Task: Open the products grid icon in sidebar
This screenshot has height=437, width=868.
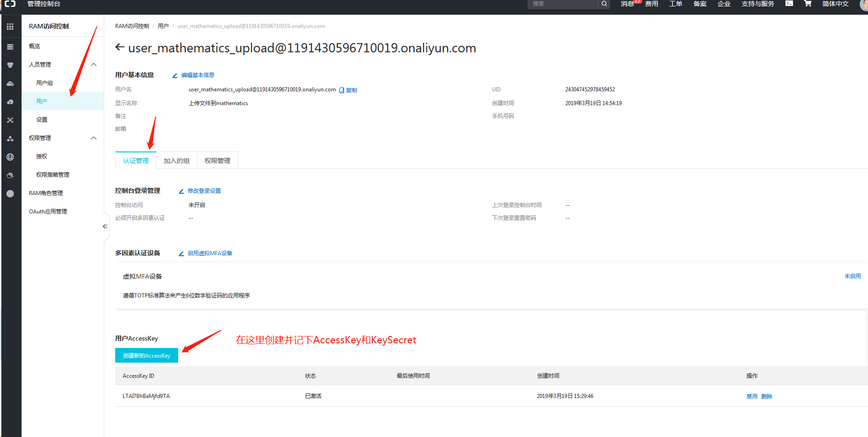Action: pos(10,26)
